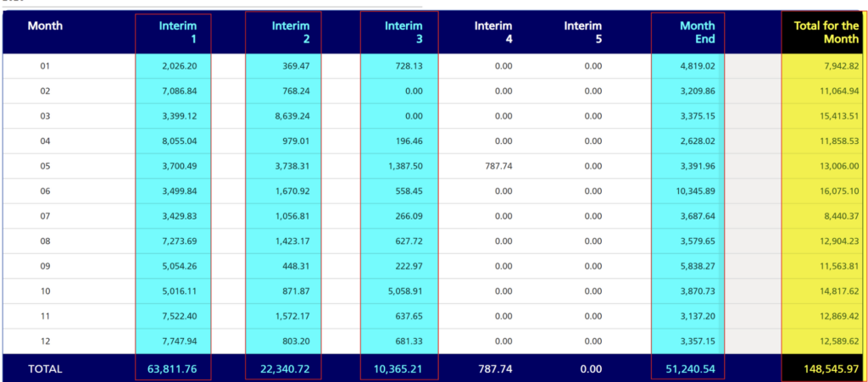Select the cell showing 2,026.20

pos(179,66)
